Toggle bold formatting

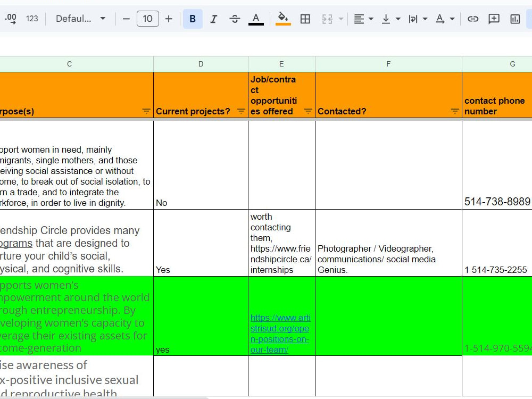tap(193, 19)
